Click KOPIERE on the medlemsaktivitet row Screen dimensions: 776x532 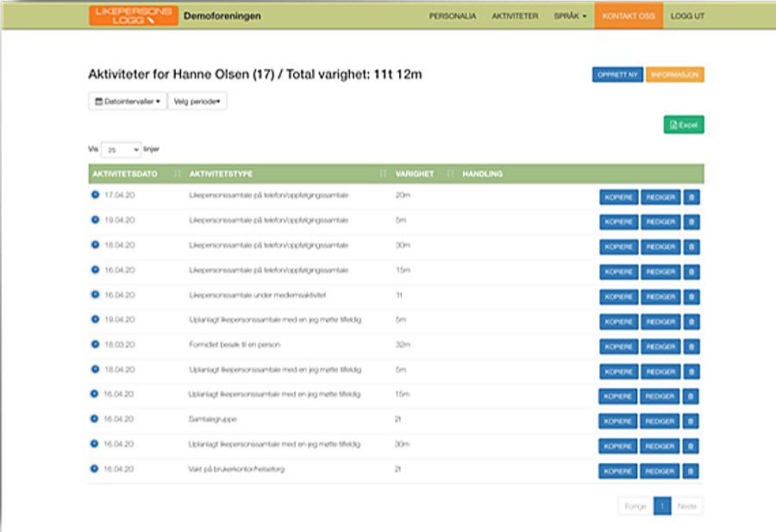[618, 297]
